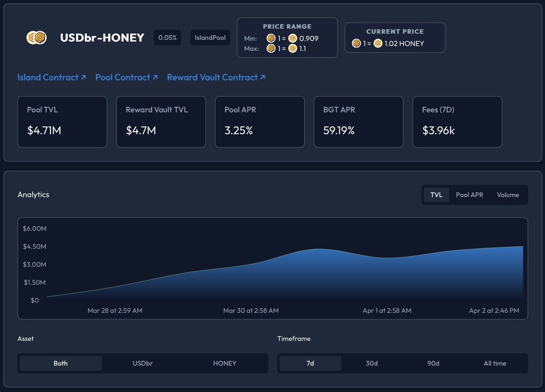
Task: Set the timeframe to 7d
Action: point(310,363)
